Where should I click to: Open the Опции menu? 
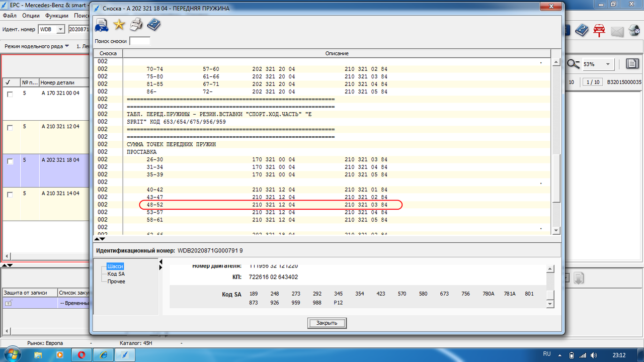pos(31,16)
